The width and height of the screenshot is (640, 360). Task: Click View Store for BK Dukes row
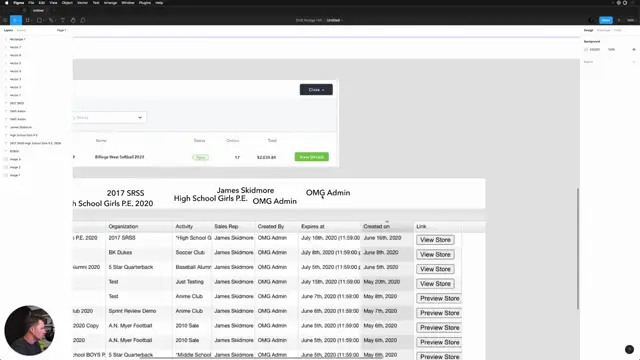(x=435, y=255)
